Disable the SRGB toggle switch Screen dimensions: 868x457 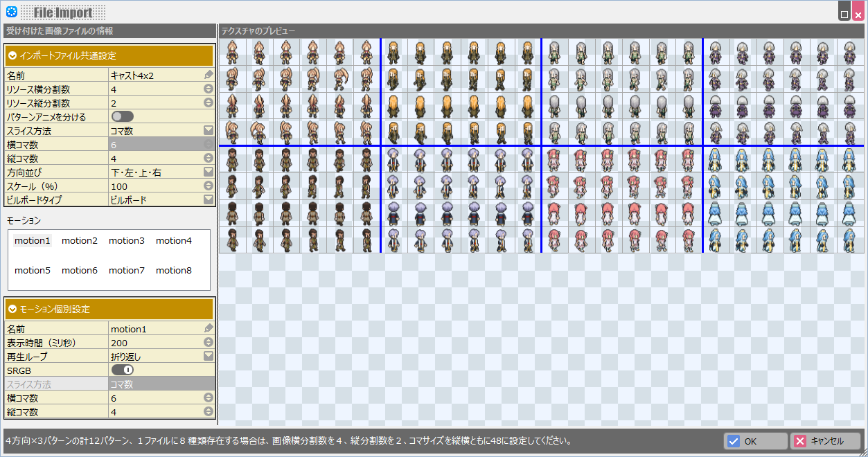point(123,370)
